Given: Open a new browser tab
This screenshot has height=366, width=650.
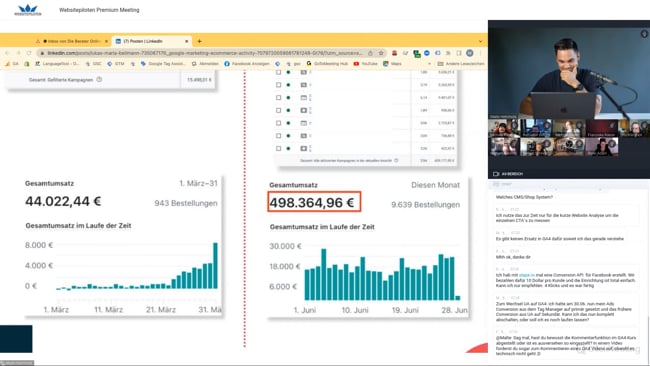Looking at the screenshot, I should tap(199, 41).
